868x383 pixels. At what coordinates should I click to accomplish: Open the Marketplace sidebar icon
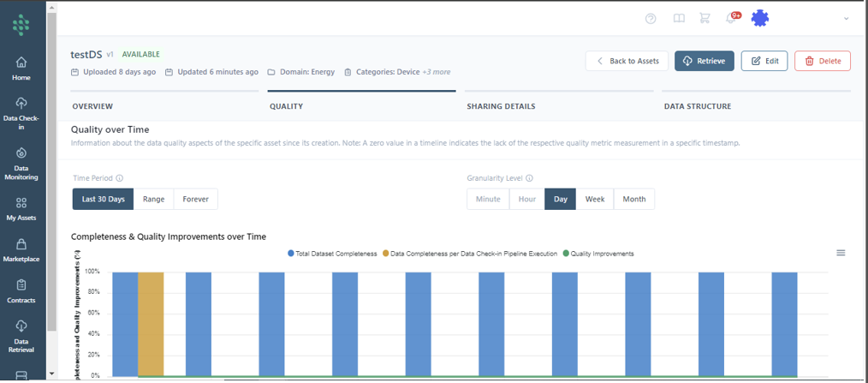[21, 250]
